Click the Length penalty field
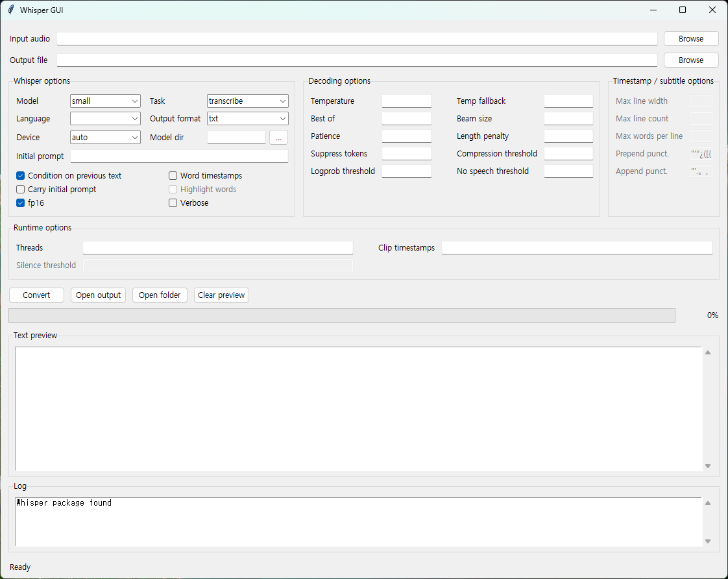This screenshot has height=579, width=728. [x=568, y=136]
